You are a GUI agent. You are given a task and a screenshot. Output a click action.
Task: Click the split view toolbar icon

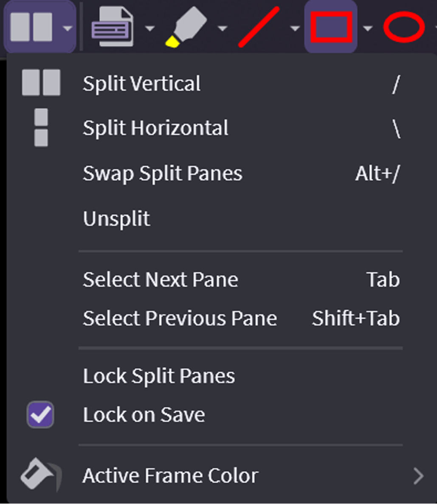(x=31, y=26)
